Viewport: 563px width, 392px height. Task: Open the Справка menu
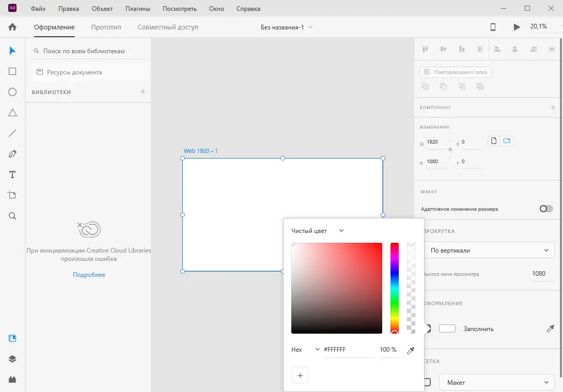point(248,9)
